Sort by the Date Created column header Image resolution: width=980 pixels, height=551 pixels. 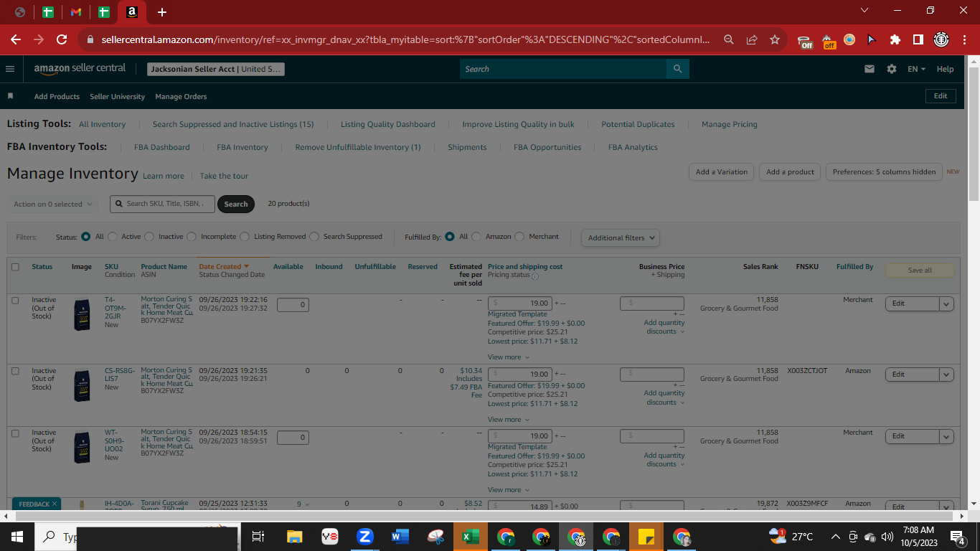(224, 267)
